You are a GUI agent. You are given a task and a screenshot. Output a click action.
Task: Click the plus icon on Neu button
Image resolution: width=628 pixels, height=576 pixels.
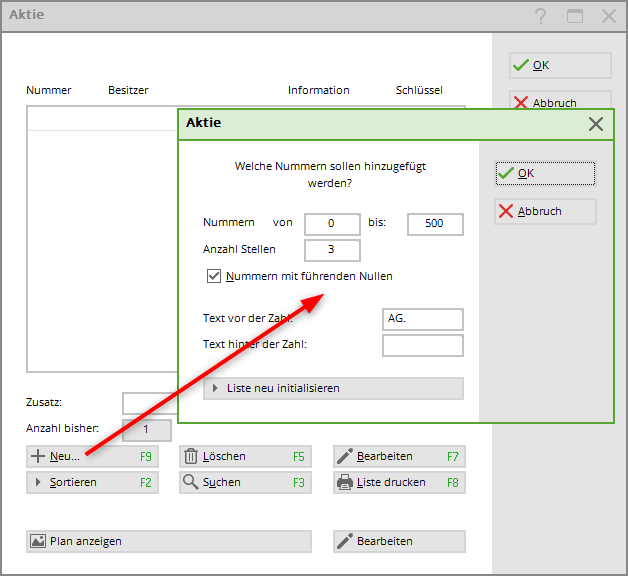(x=38, y=457)
